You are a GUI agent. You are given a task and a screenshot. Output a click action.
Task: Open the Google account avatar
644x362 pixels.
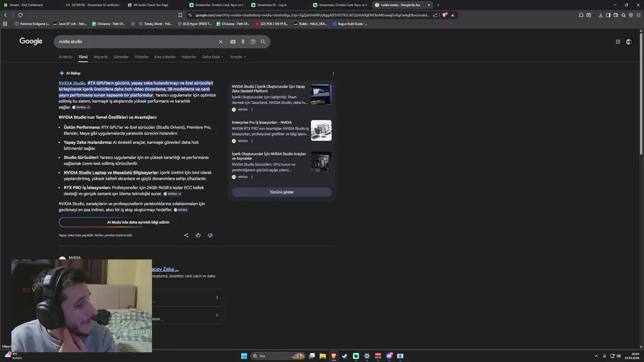tap(629, 42)
